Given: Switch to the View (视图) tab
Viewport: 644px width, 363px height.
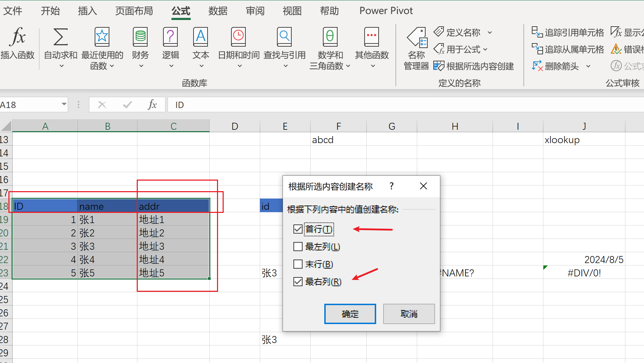Looking at the screenshot, I should [x=292, y=11].
